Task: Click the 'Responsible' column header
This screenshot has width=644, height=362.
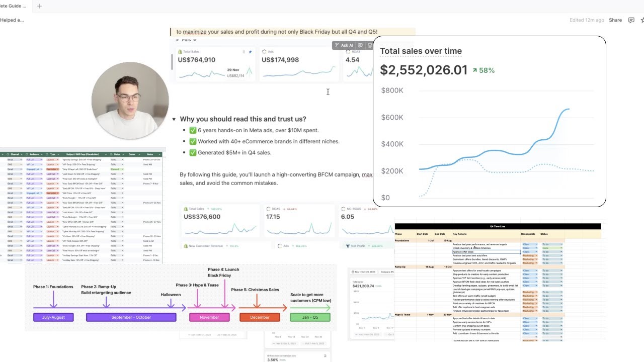Action: point(528,234)
